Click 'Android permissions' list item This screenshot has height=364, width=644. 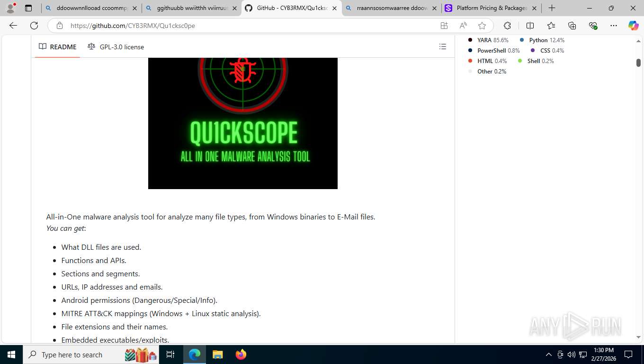(x=139, y=300)
